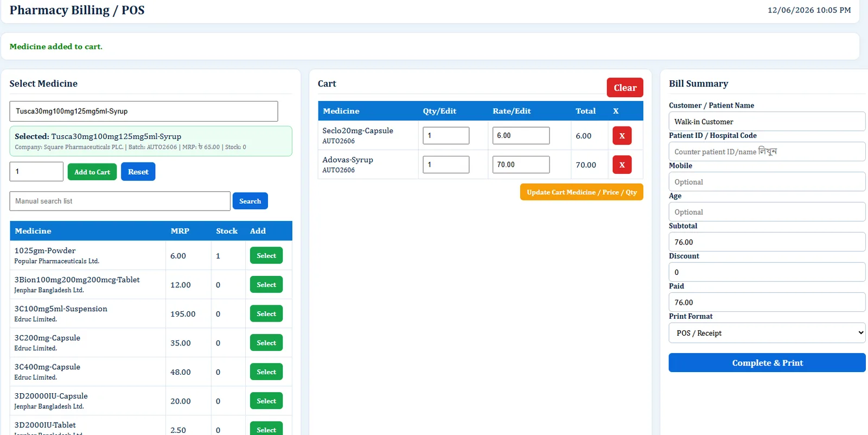Open the Print Format dropdown
This screenshot has width=868, height=435.
click(x=767, y=333)
